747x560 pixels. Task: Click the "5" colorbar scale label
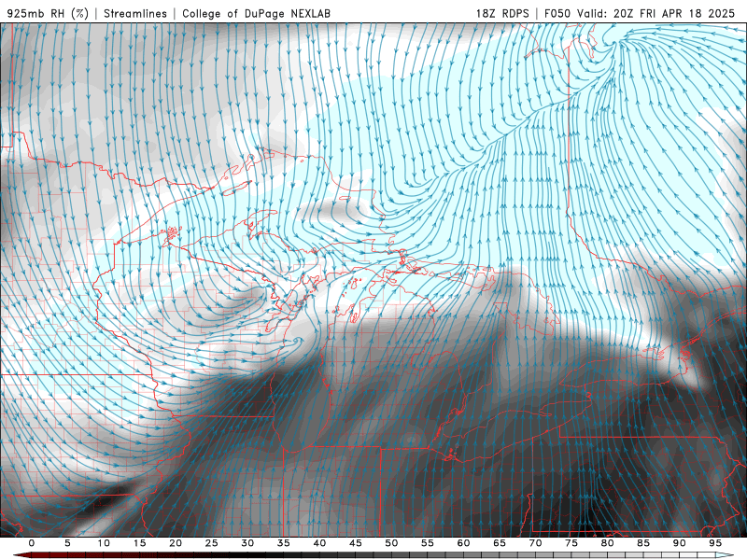[x=67, y=543]
